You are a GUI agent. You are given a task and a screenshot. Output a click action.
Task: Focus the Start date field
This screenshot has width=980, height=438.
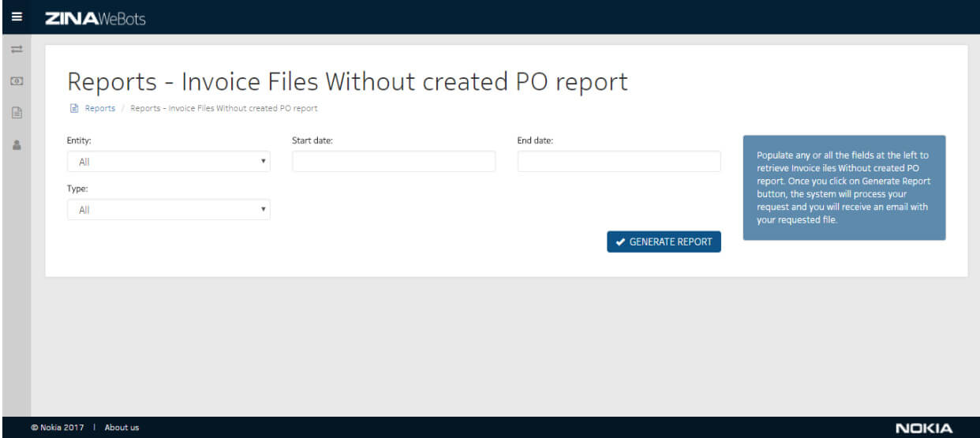(x=394, y=162)
